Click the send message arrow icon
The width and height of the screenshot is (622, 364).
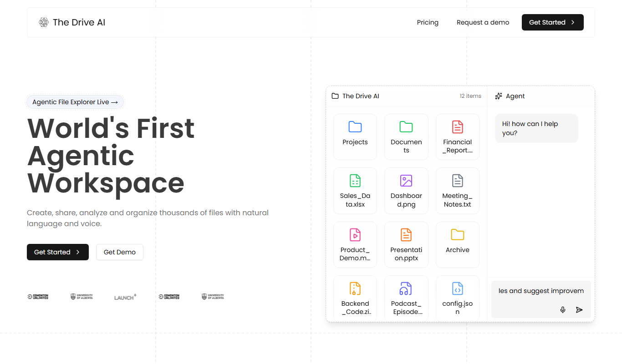579,310
